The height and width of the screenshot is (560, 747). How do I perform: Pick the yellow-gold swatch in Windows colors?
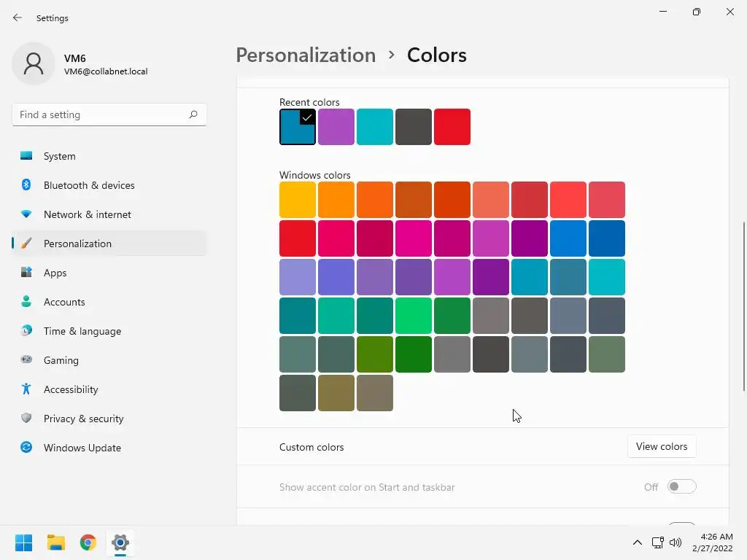298,200
